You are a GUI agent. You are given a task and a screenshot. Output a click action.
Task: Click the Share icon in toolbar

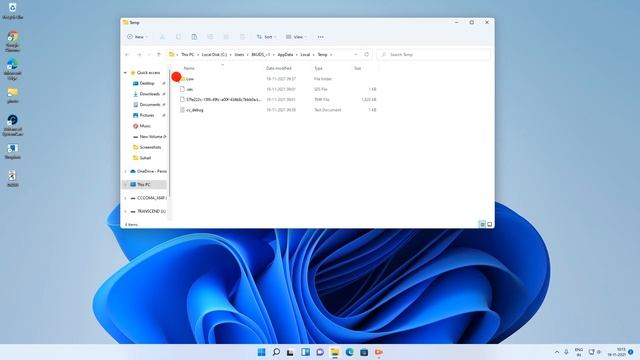[x=226, y=37]
